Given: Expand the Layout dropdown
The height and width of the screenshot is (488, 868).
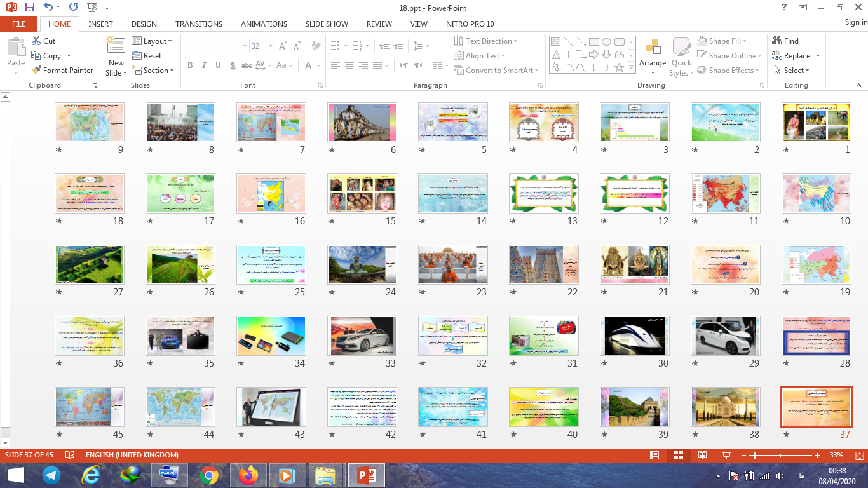Looking at the screenshot, I should (153, 41).
